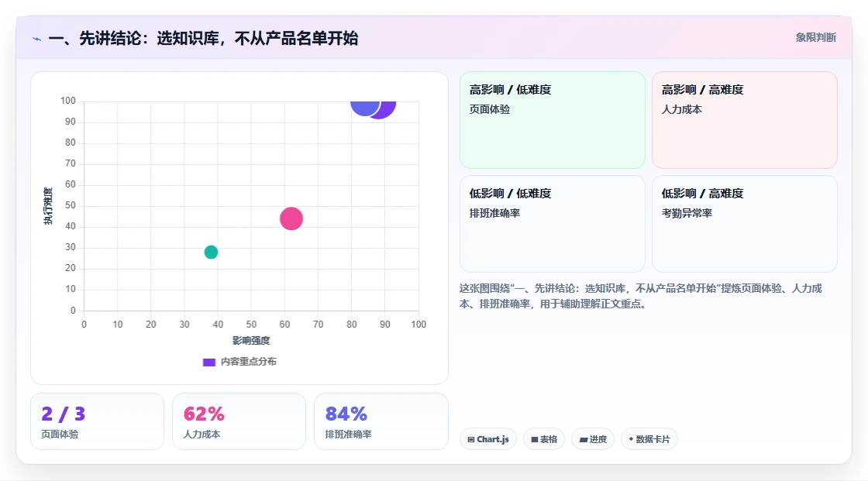The height and width of the screenshot is (481, 868).
Task: Click the Chart.js tag chip
Action: (x=488, y=439)
